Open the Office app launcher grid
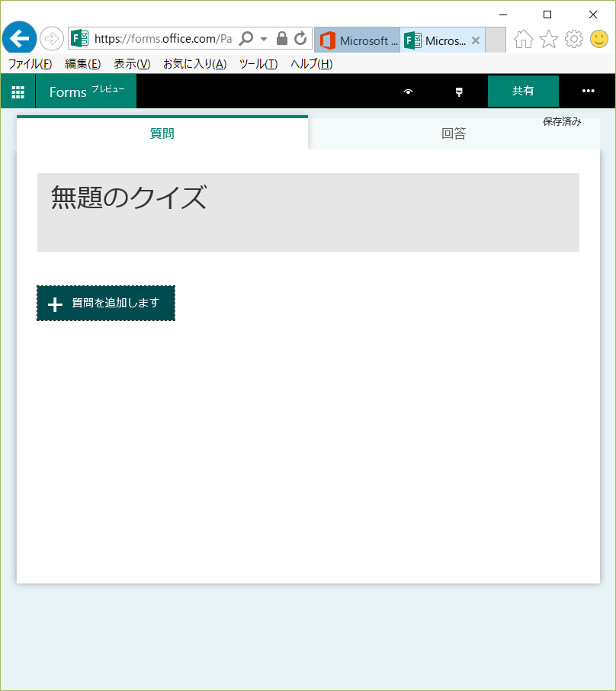The height and width of the screenshot is (691, 616). coord(18,92)
